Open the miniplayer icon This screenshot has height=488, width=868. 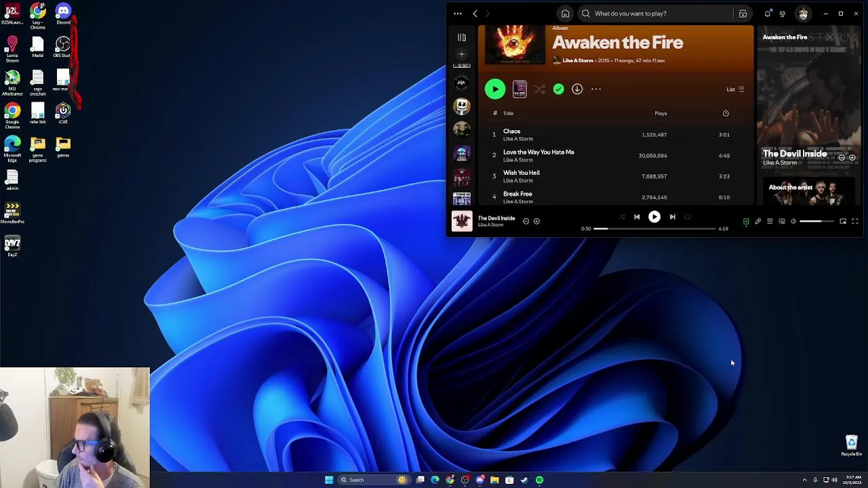(843, 221)
